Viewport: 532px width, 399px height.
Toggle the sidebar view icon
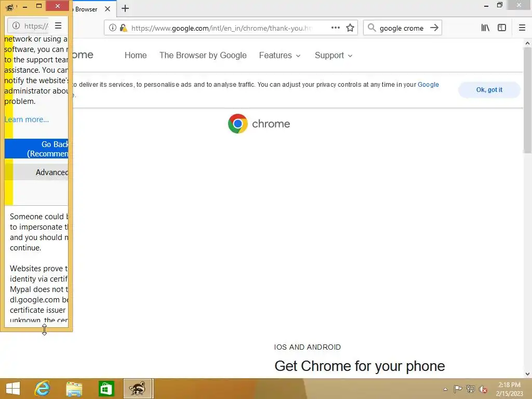502,28
